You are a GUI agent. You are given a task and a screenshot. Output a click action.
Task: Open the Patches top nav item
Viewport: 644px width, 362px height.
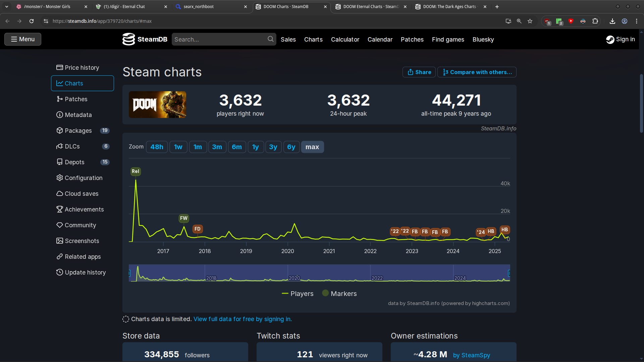[412, 39]
